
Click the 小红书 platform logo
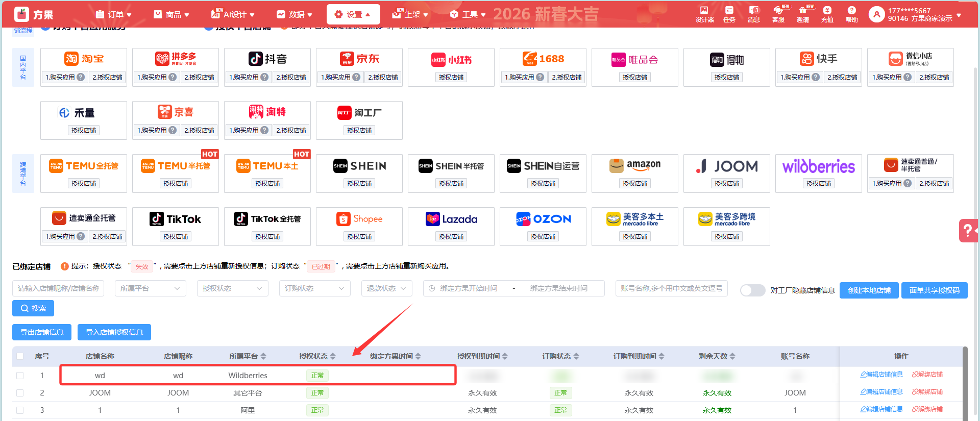(451, 60)
